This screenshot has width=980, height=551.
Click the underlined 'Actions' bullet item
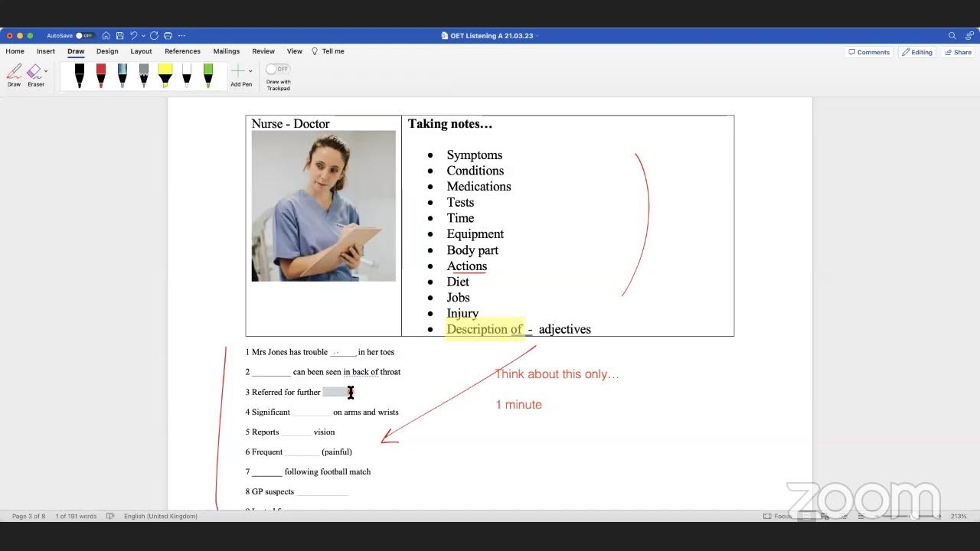coord(467,266)
